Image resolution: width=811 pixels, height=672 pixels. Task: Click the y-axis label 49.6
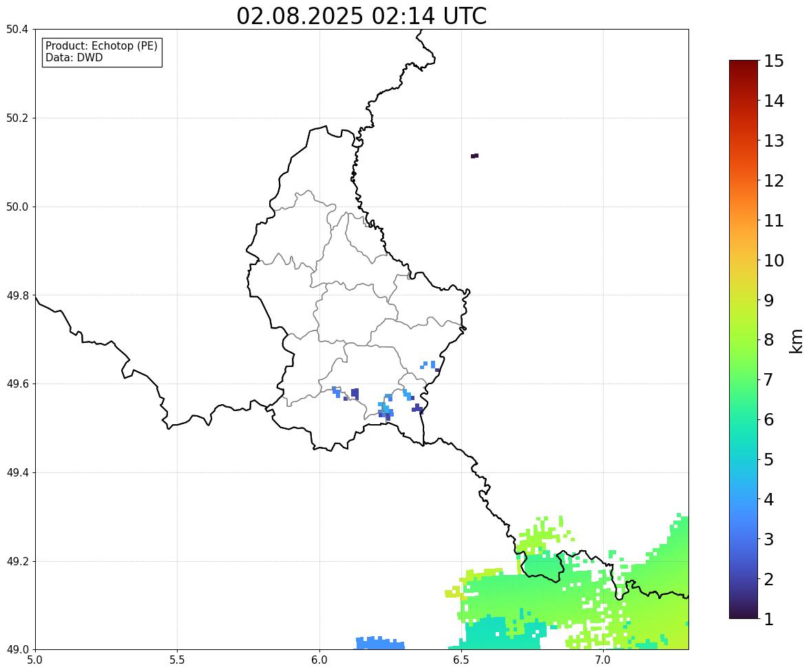tap(17, 384)
